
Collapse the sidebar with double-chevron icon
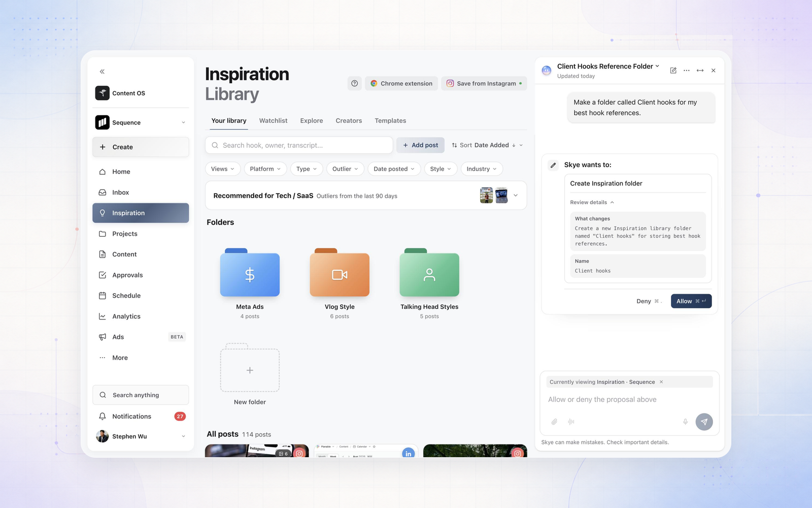pos(102,72)
